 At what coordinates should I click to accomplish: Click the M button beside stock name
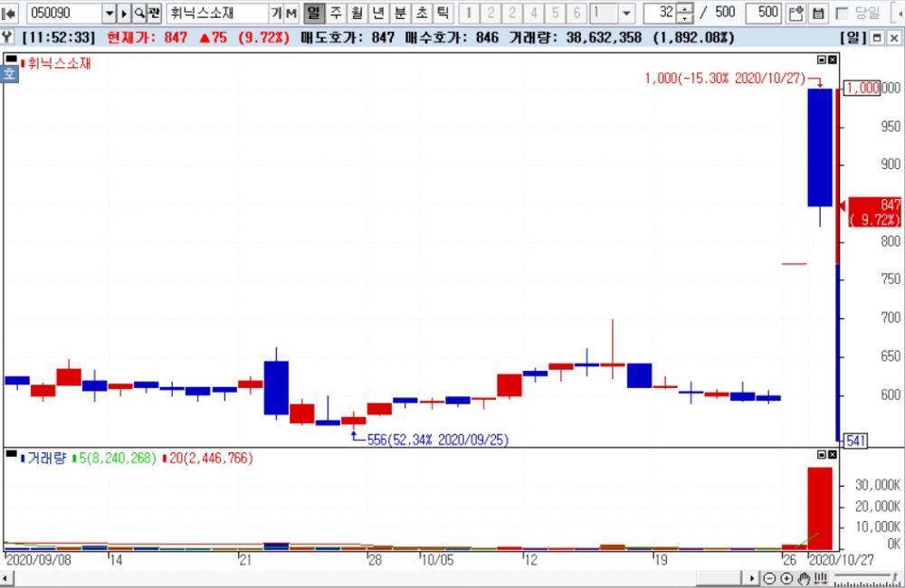(x=291, y=13)
